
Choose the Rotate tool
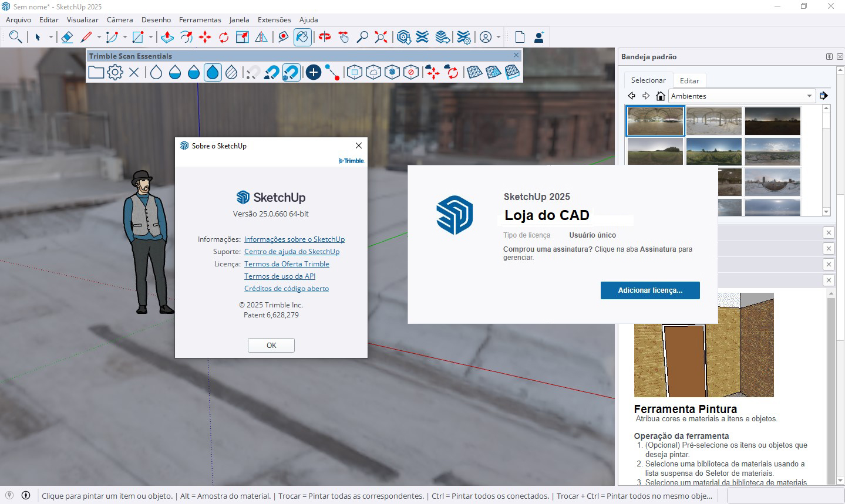[x=224, y=37]
